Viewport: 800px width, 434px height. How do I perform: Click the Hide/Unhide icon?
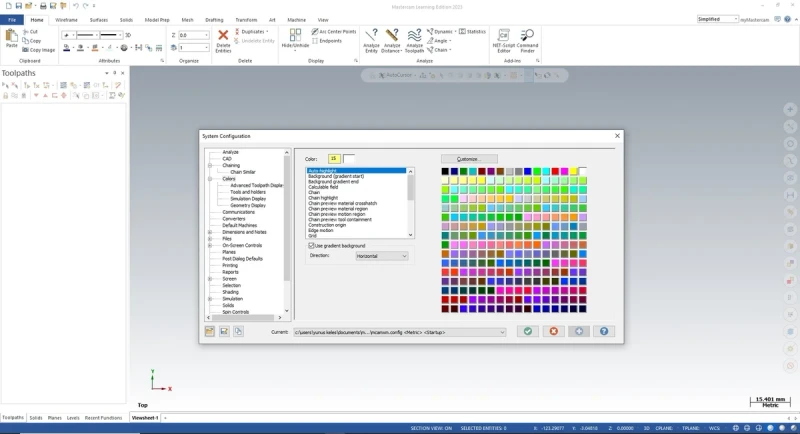(295, 39)
